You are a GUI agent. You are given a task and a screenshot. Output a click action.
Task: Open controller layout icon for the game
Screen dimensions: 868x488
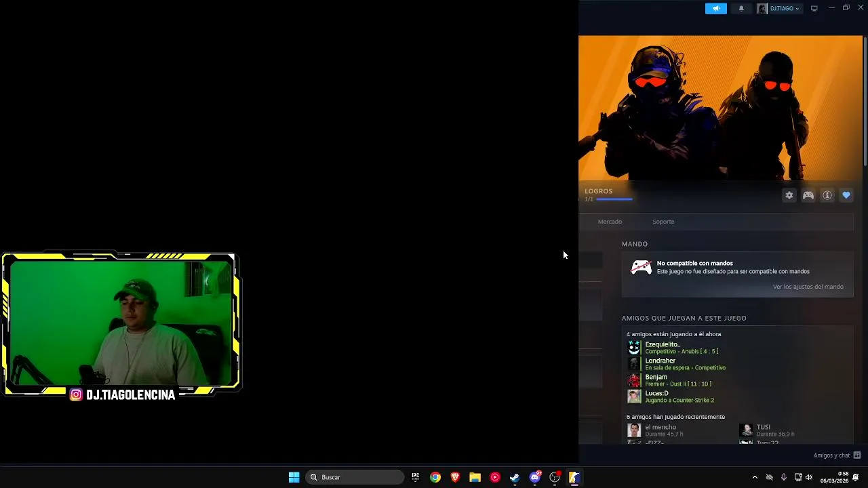(x=808, y=195)
